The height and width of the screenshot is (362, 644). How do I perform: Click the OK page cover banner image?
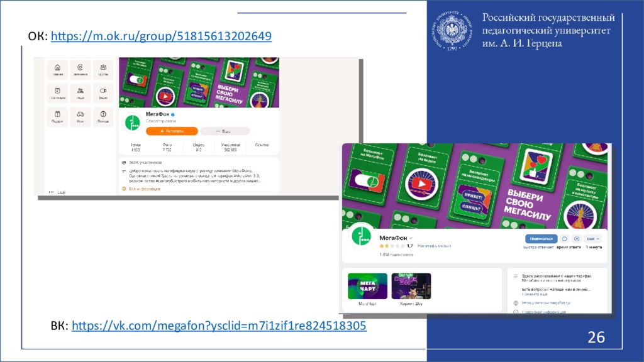click(x=199, y=82)
